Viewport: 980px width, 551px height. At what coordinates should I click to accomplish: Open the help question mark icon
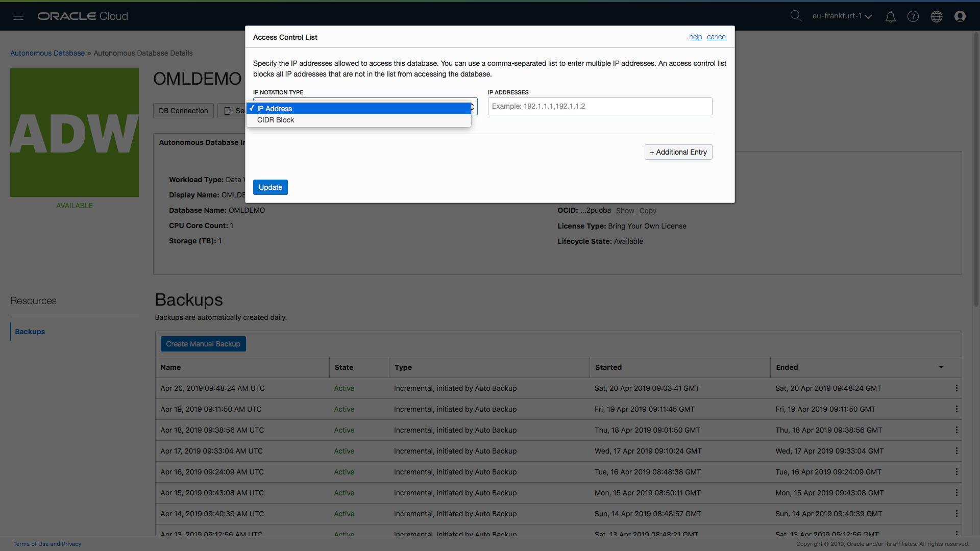913,16
